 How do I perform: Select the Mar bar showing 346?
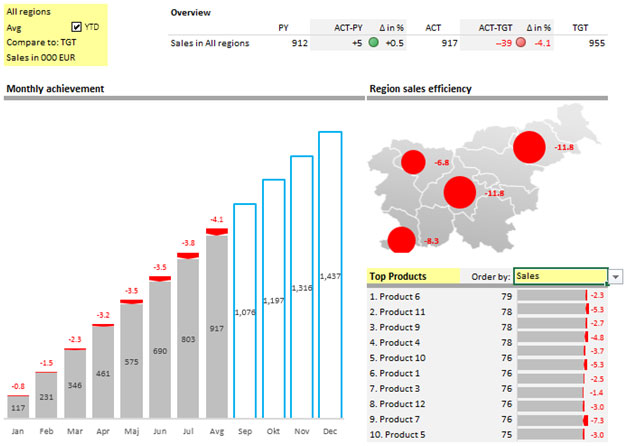[75, 384]
